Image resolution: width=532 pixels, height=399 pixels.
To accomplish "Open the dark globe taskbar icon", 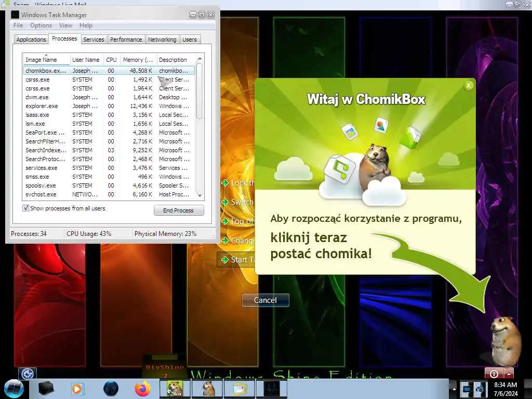I will [x=111, y=389].
